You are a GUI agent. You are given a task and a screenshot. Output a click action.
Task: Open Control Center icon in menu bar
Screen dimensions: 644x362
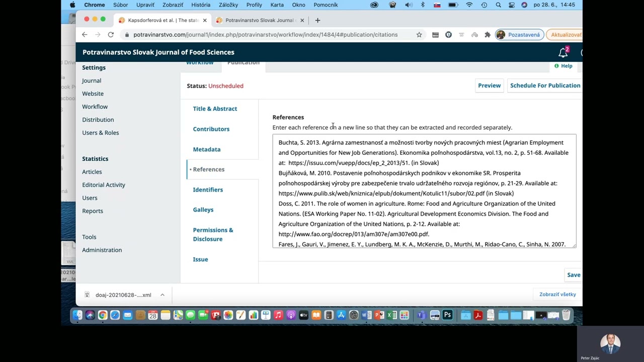click(512, 5)
